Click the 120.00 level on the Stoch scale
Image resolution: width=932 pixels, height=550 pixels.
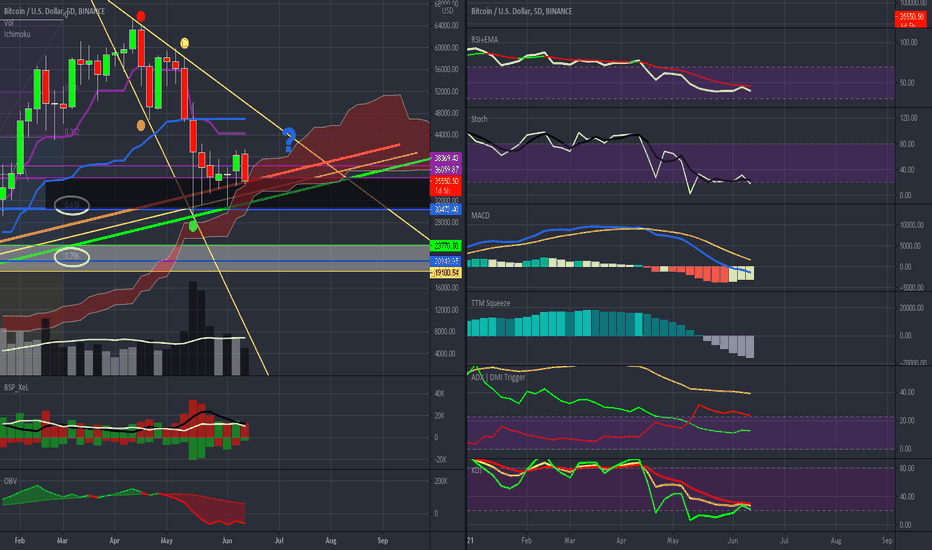909,118
